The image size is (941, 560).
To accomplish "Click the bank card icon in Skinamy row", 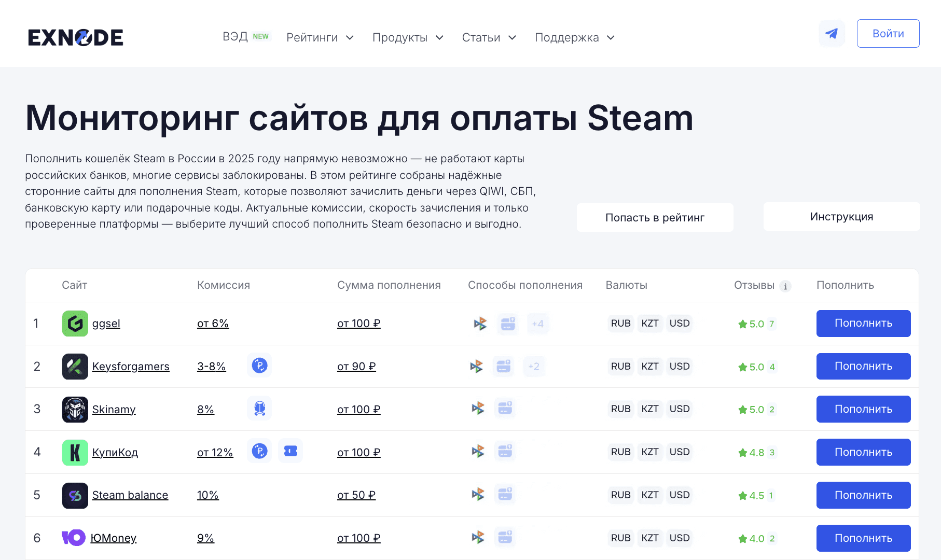I will 505,409.
